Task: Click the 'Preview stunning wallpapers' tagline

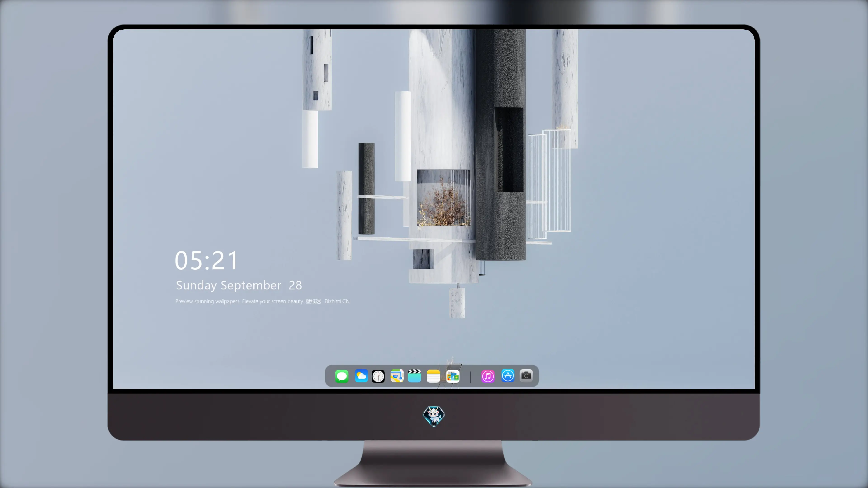Action: 262,301
